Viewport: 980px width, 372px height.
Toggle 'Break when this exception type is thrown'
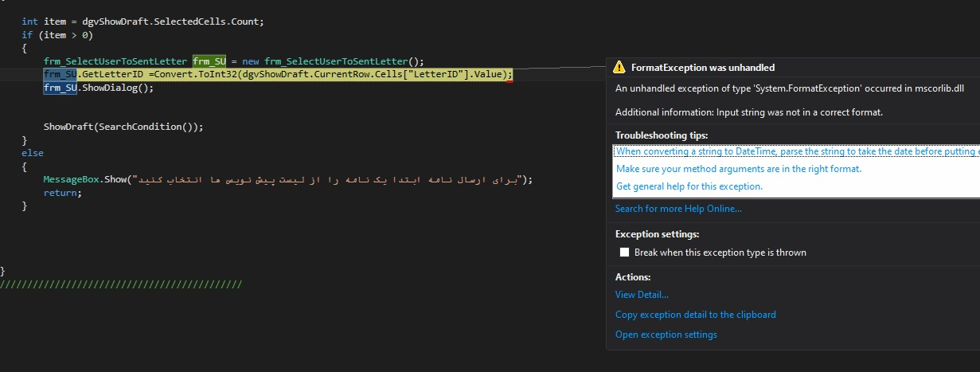click(x=624, y=253)
